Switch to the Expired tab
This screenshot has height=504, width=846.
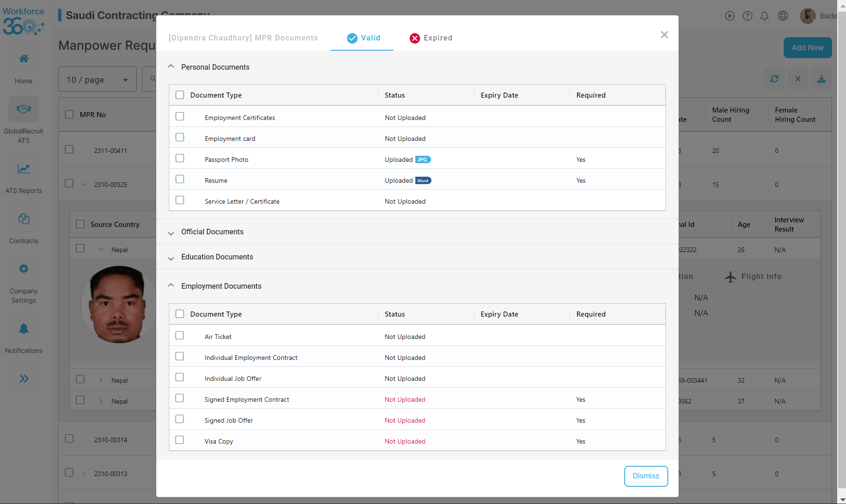point(431,38)
